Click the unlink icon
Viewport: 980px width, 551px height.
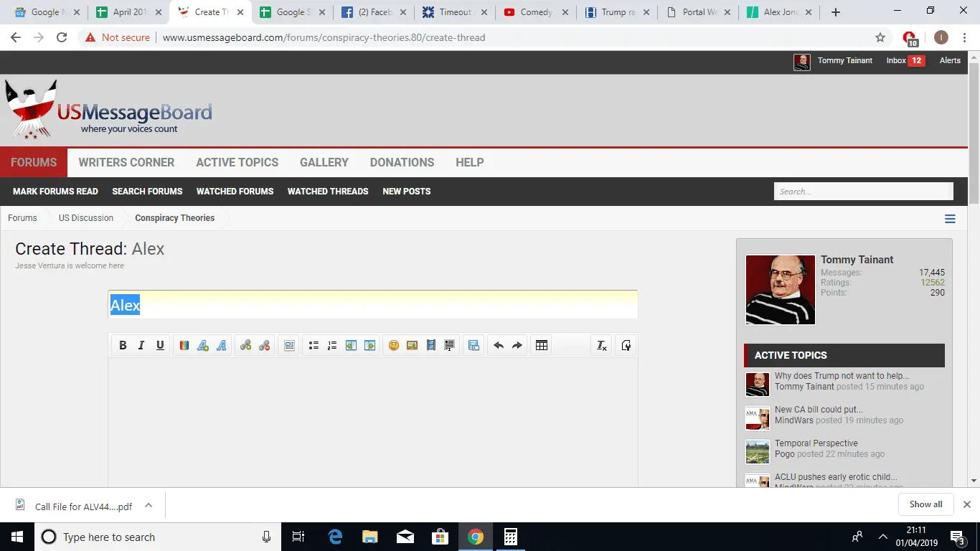coord(265,346)
